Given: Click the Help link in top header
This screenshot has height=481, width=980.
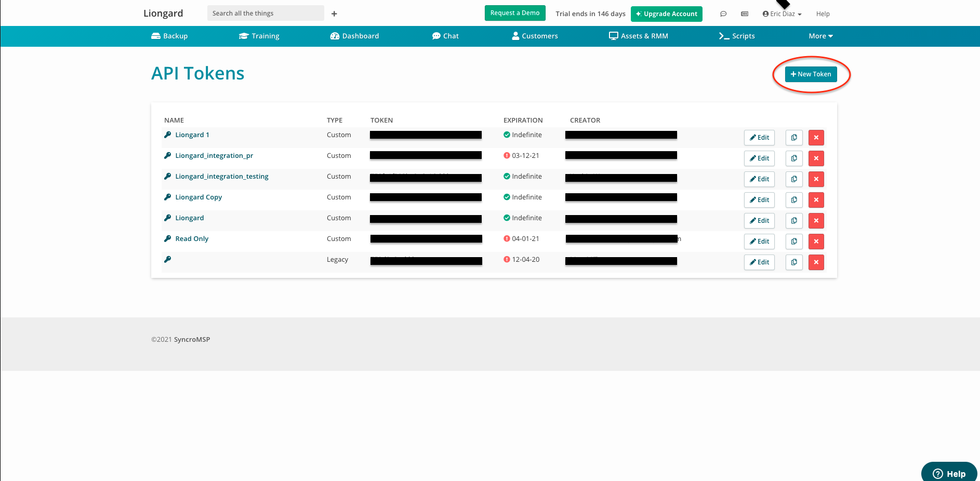Looking at the screenshot, I should point(823,14).
